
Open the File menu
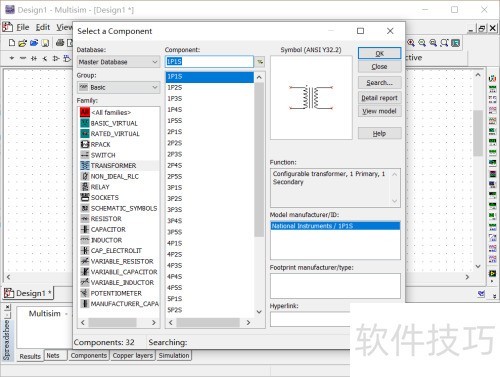tap(23, 27)
